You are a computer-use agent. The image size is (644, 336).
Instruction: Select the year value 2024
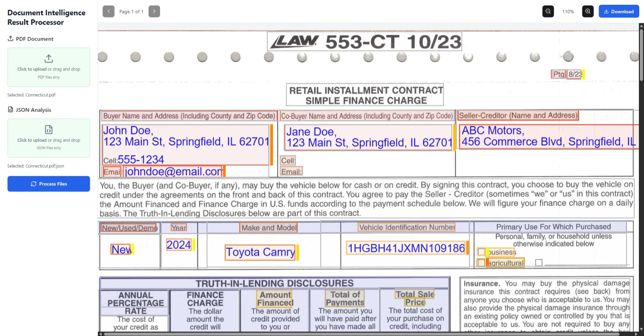[x=179, y=245]
